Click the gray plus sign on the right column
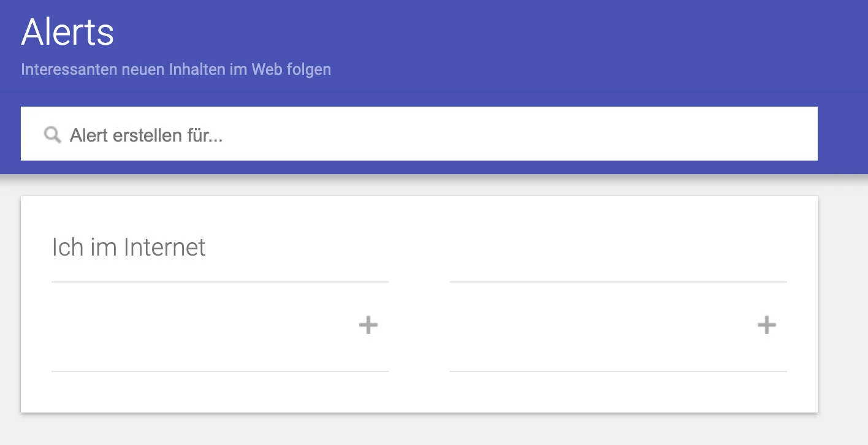This screenshot has height=445, width=868. (766, 325)
